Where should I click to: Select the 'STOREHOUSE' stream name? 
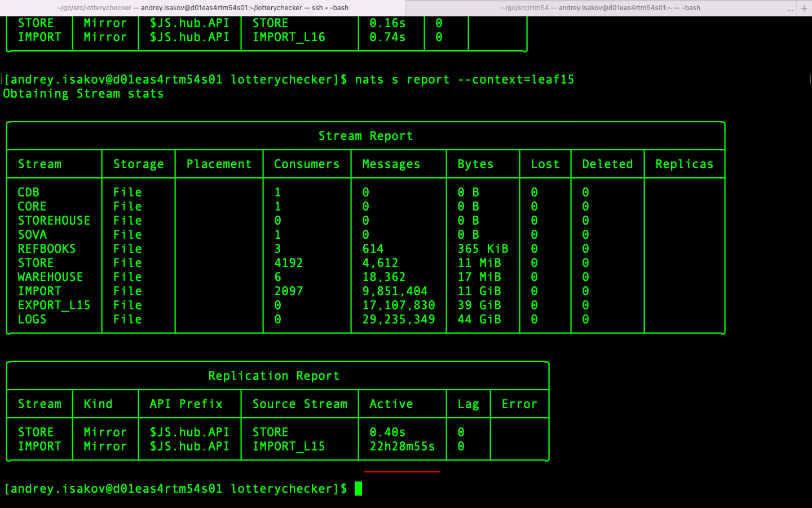[x=54, y=221]
